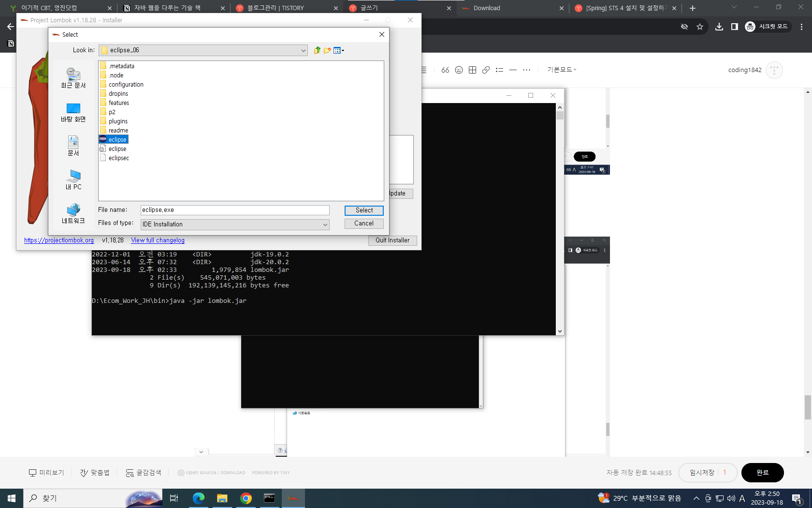Viewport: 812px width, 508px height.
Task: Click Quit Installer button
Action: click(x=392, y=240)
